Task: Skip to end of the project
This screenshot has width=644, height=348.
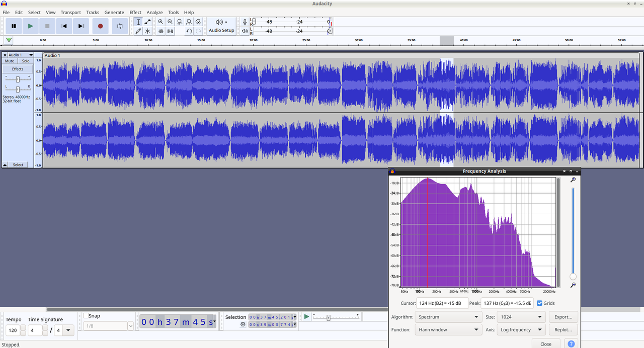Action: pos(80,26)
